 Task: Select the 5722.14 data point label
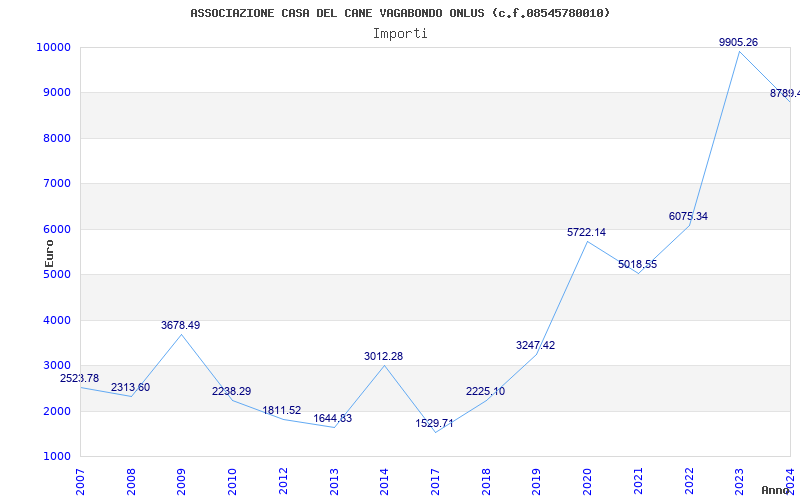[x=586, y=232]
